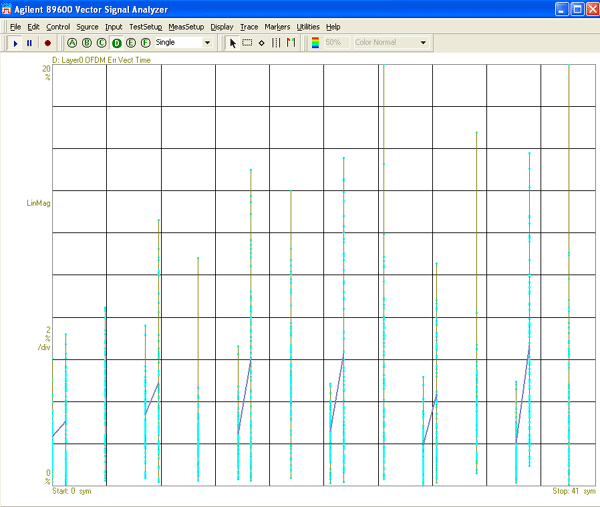The width and height of the screenshot is (600, 507).
Task: Toggle trace C in the toolbar
Action: tap(101, 43)
